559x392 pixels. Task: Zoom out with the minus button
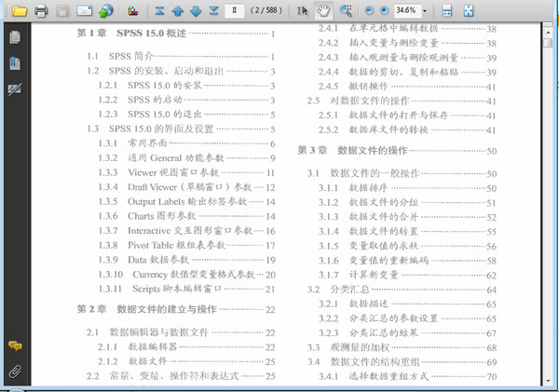[x=369, y=10]
